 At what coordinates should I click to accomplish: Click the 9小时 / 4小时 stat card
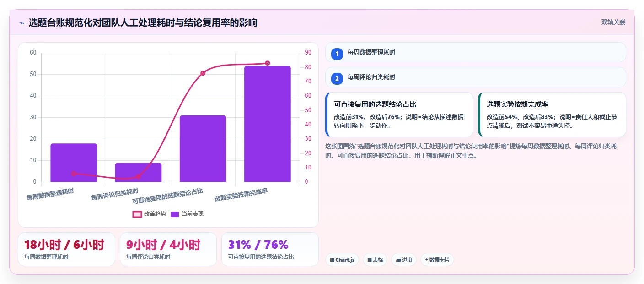(x=168, y=249)
